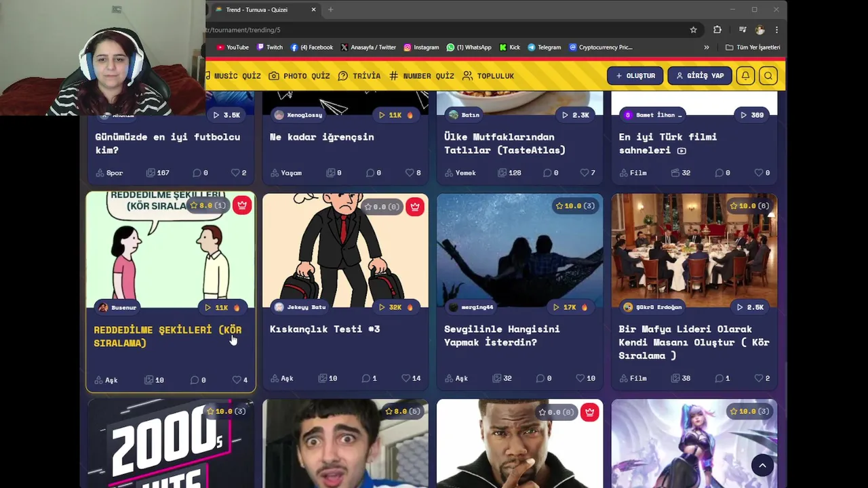Open the title Ülke Mutfaklarından Tatlılar (TasteAtlas)
868x488 pixels.
pyautogui.click(x=505, y=144)
